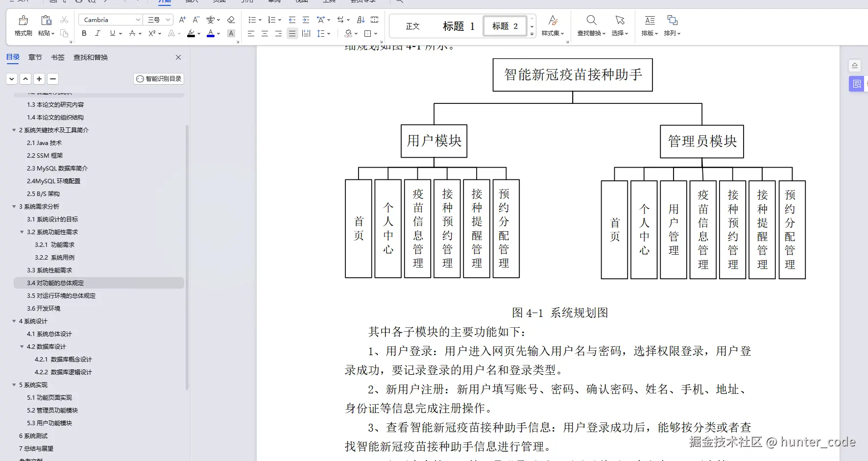Close the navigation pane with X
The height and width of the screenshot is (461, 868).
click(178, 57)
